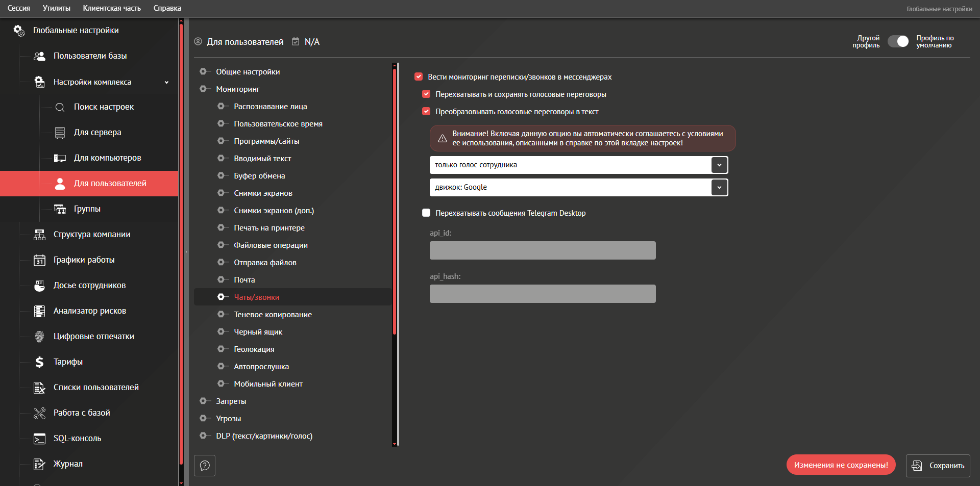The image size is (980, 486).
Task: Open the 'движок: Google' engine dropdown
Action: tap(719, 188)
